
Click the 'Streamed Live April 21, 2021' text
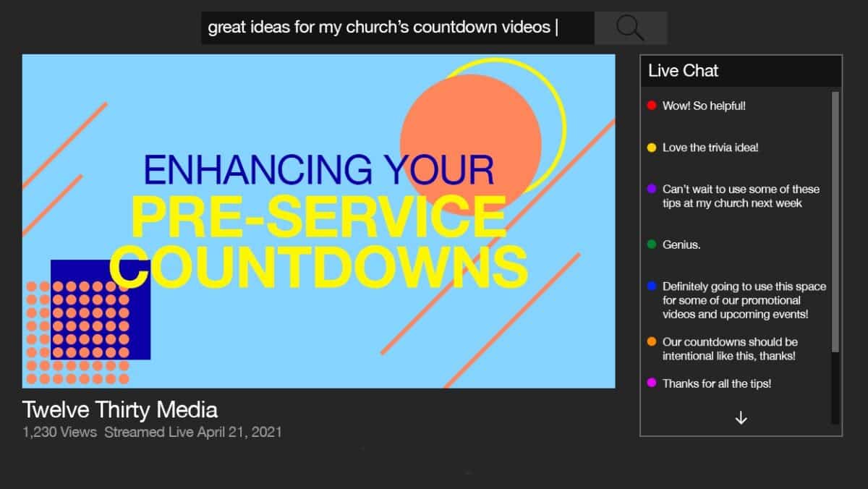(193, 433)
